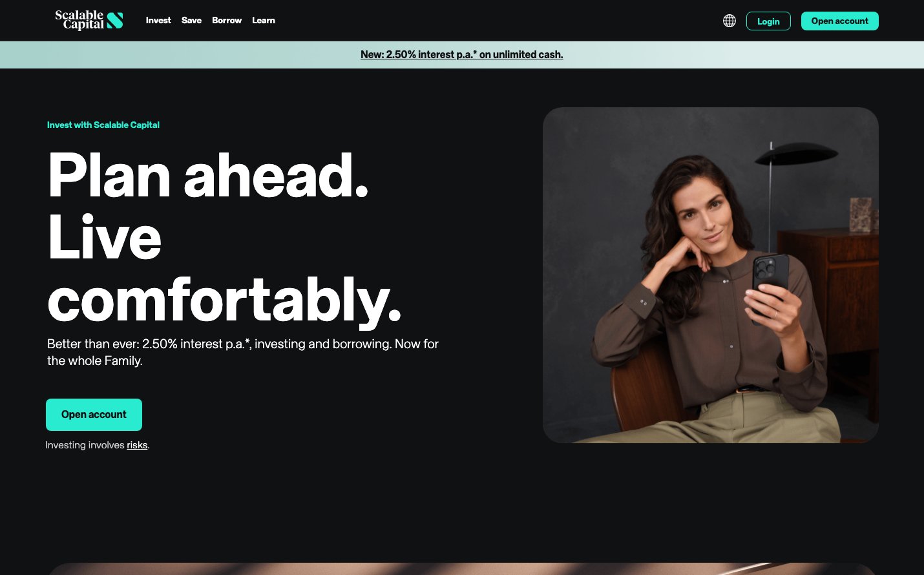The width and height of the screenshot is (924, 575).
Task: Click the 'Plan ahead.' headline text
Action: pos(207,176)
